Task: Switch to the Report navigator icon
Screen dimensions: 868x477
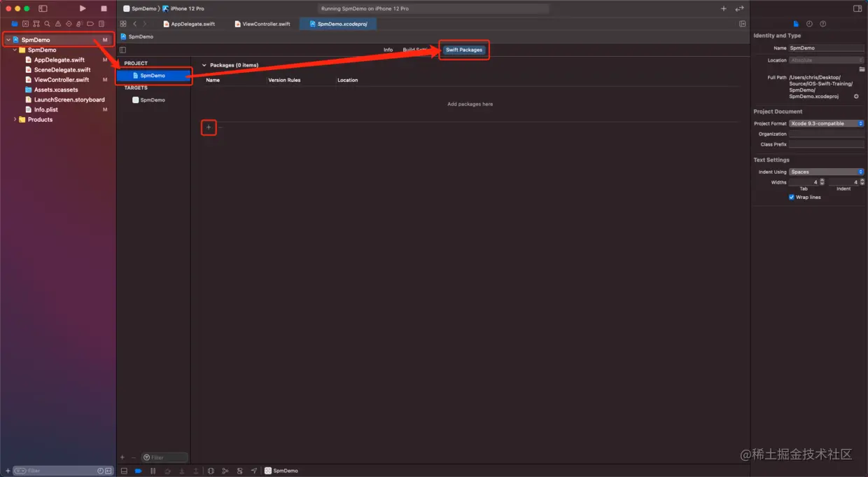Action: coord(101,23)
